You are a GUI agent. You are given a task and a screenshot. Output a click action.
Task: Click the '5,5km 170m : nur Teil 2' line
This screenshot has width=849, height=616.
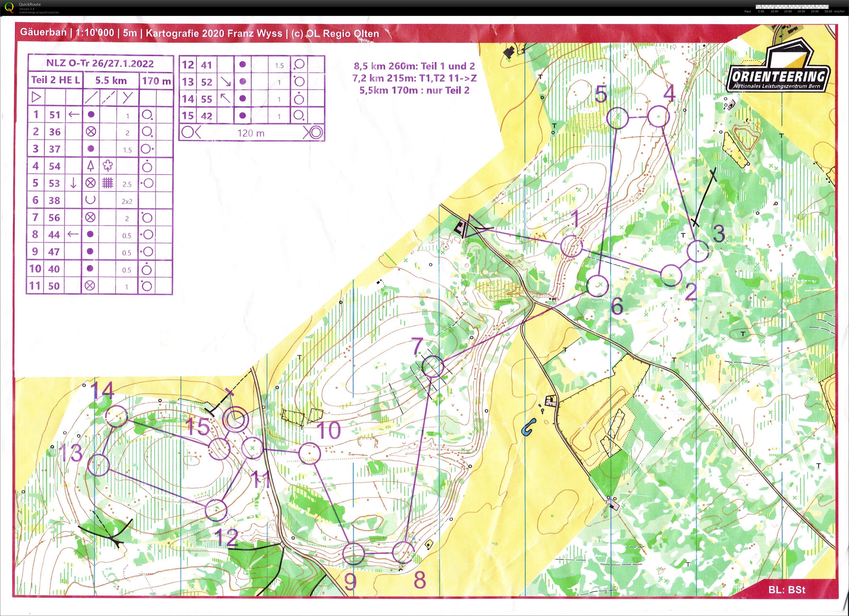414,90
